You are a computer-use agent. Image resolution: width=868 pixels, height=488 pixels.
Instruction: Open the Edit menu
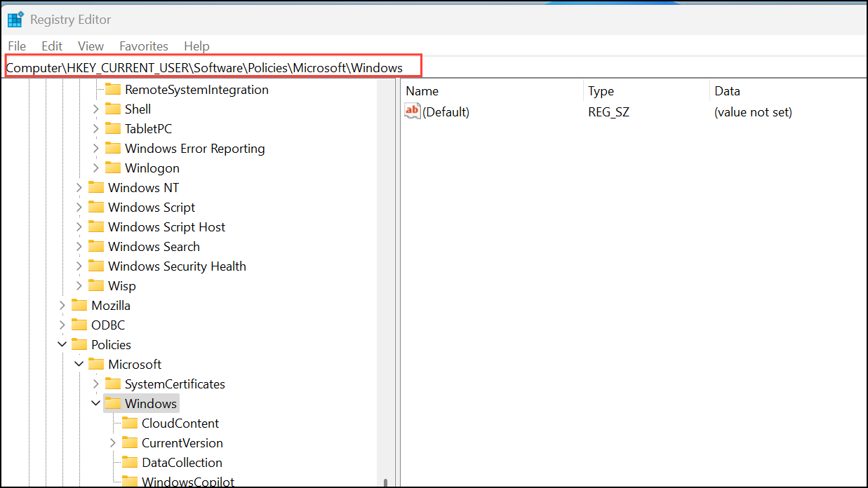pos(52,46)
